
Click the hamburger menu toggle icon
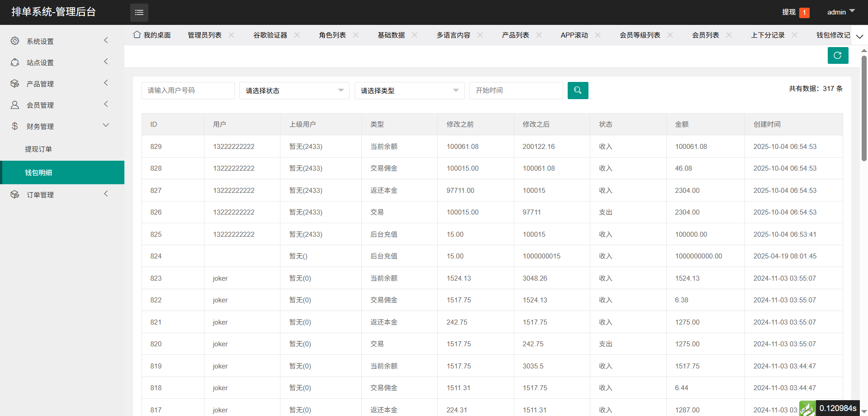(x=139, y=12)
